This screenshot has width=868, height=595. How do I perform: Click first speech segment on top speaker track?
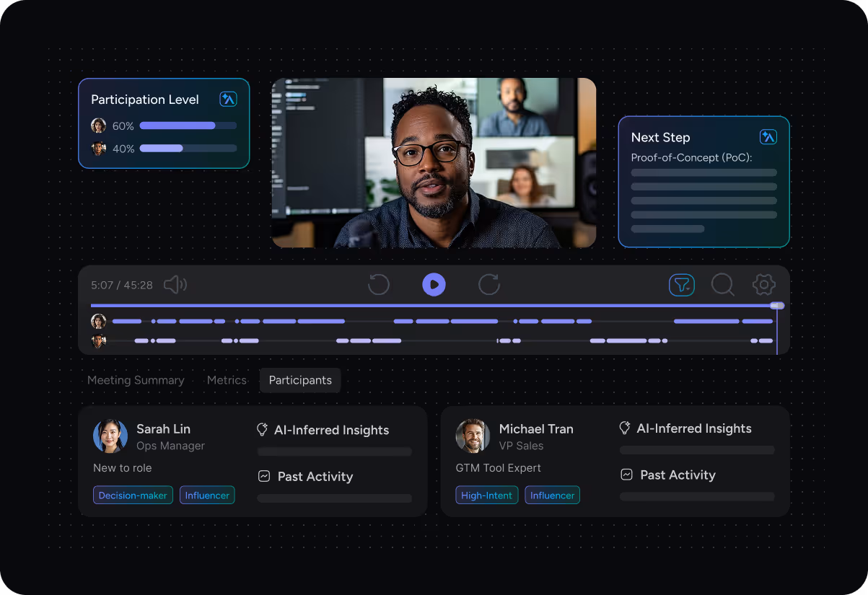pos(127,321)
